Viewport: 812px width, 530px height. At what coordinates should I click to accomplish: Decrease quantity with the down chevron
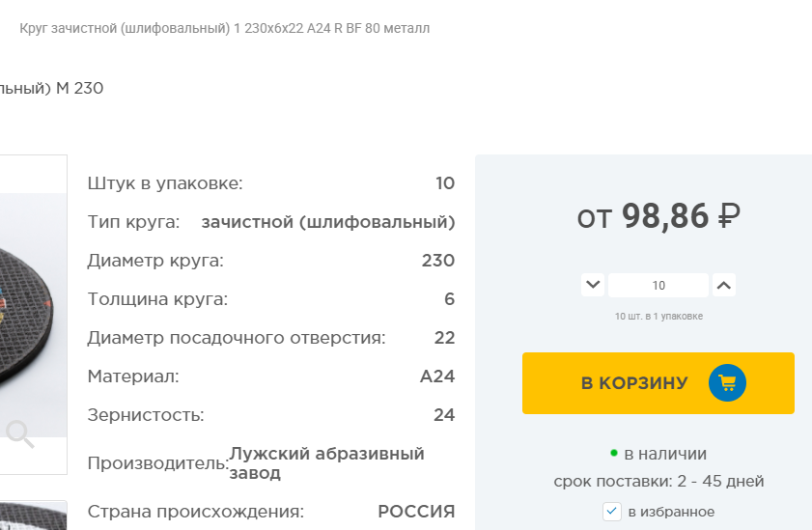593,285
